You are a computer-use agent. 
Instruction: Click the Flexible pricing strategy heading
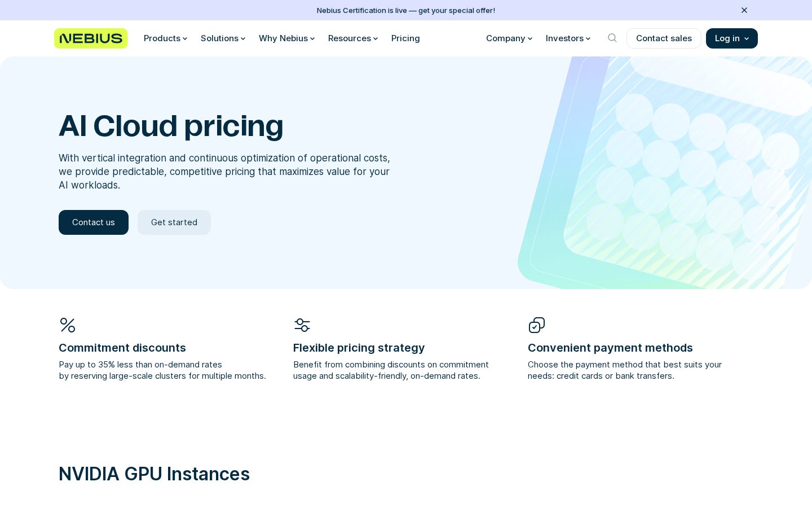(x=359, y=348)
